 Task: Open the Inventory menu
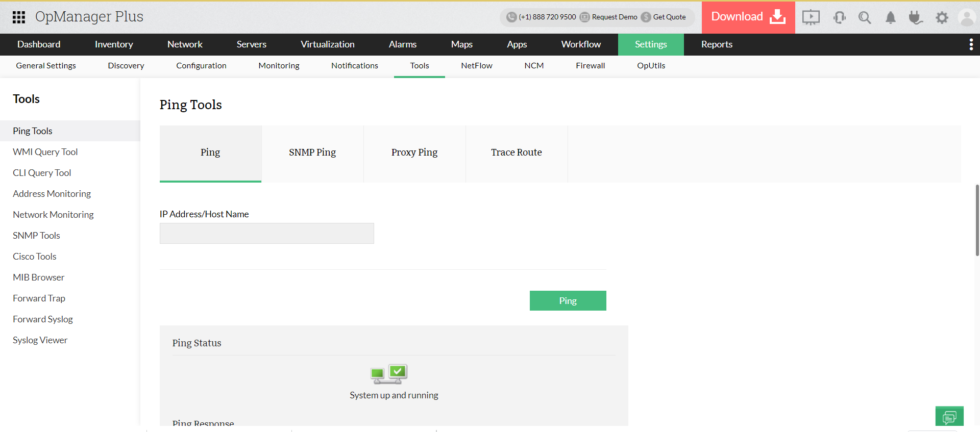[x=114, y=45]
